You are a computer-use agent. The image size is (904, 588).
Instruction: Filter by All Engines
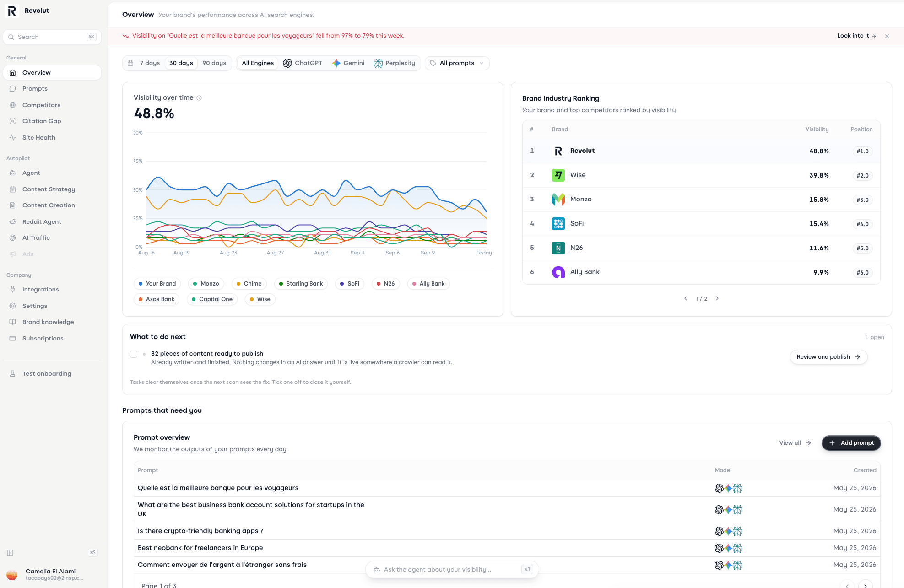258,63
